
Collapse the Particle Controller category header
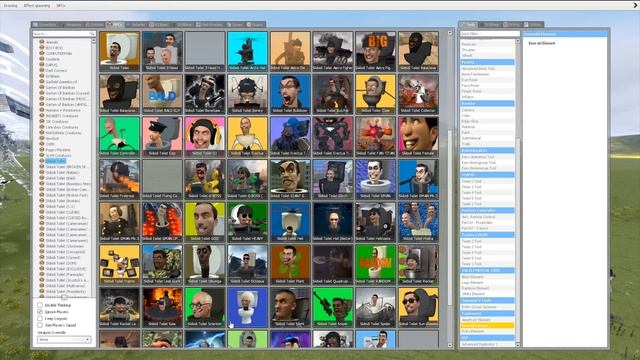click(x=487, y=211)
